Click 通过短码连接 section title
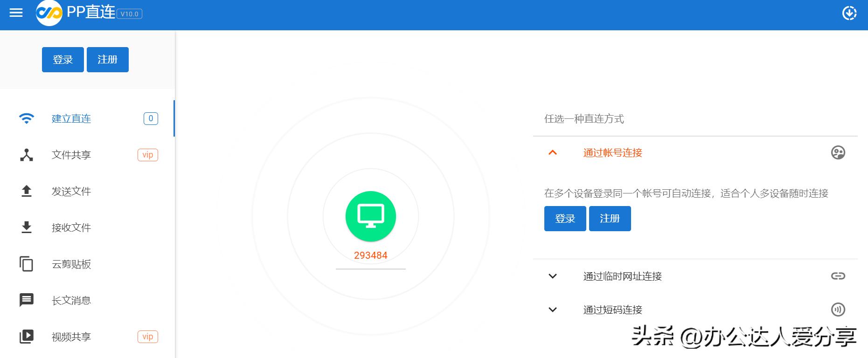 pyautogui.click(x=613, y=310)
